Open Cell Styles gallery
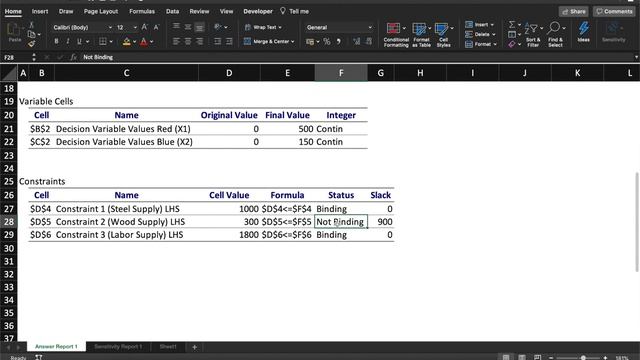 pos(444,35)
